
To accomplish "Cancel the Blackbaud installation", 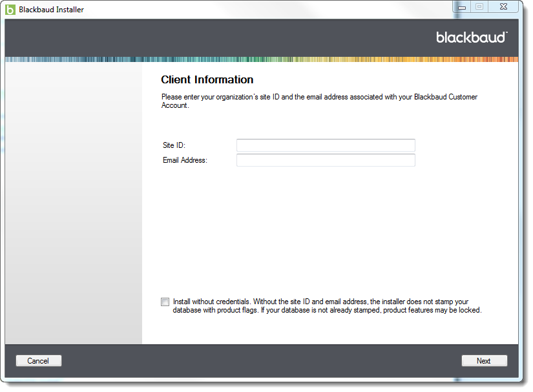I will (38, 361).
